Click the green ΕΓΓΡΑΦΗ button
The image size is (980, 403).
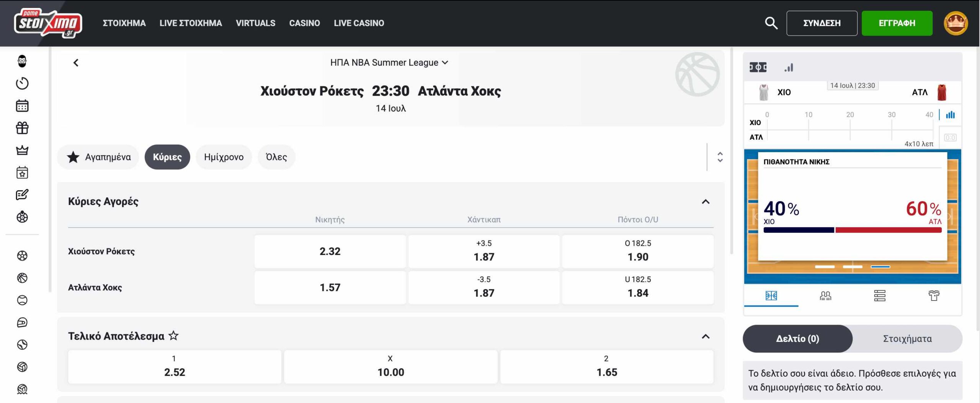point(897,23)
